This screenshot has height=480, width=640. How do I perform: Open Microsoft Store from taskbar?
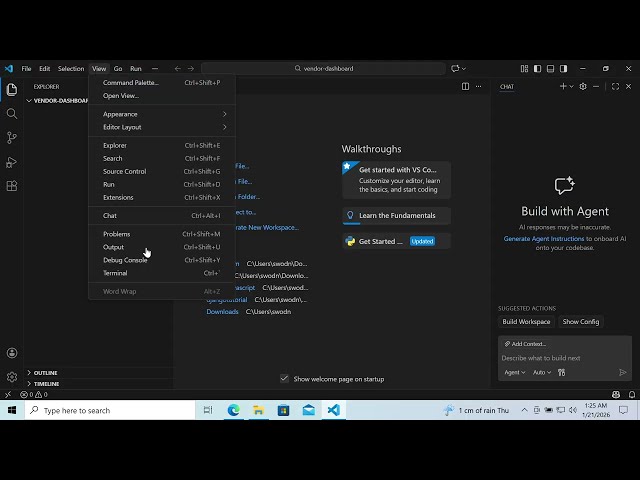[x=284, y=410]
